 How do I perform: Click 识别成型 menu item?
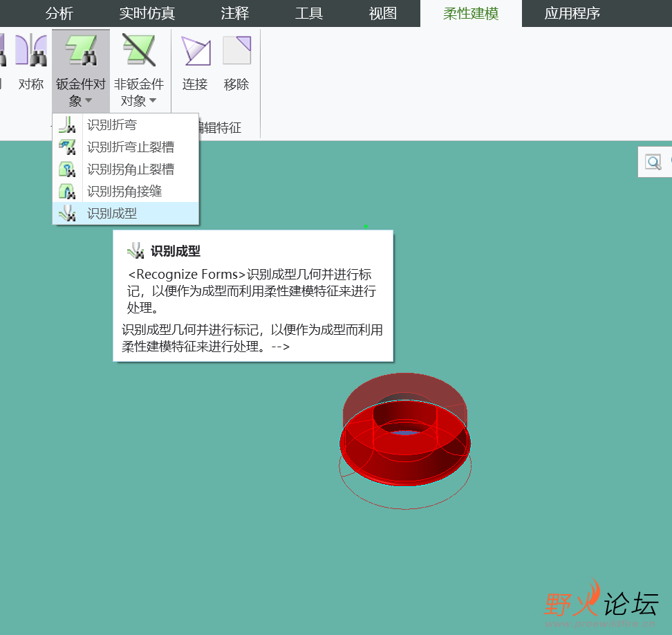tap(126, 213)
